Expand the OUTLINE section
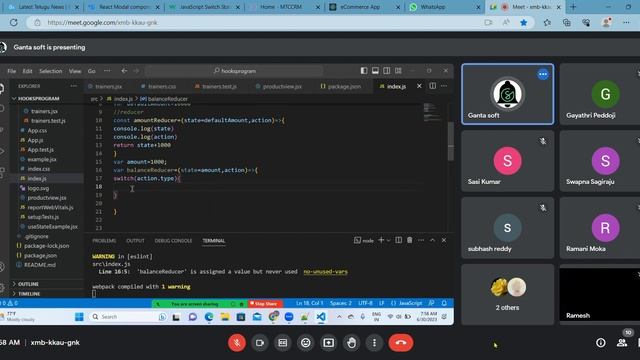The width and height of the screenshot is (640, 360). pyautogui.click(x=28, y=284)
